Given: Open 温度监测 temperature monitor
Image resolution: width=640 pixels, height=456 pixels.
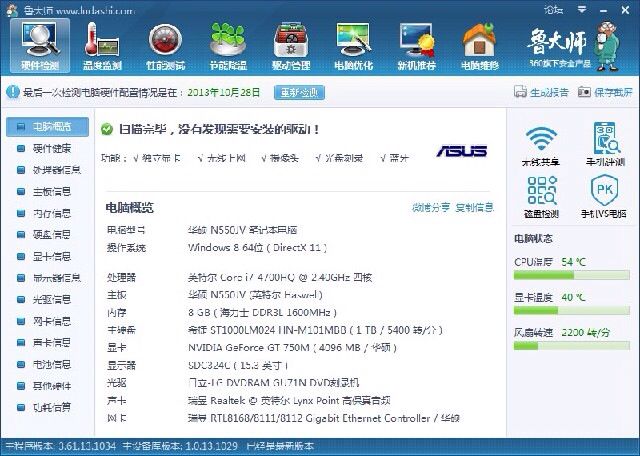Looking at the screenshot, I should [x=102, y=46].
